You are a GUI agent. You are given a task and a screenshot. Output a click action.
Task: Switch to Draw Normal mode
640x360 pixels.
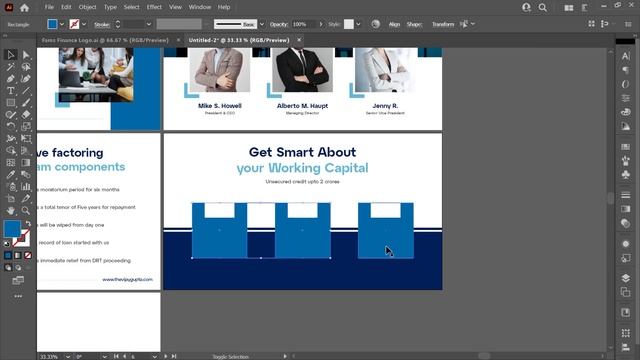tap(8, 268)
